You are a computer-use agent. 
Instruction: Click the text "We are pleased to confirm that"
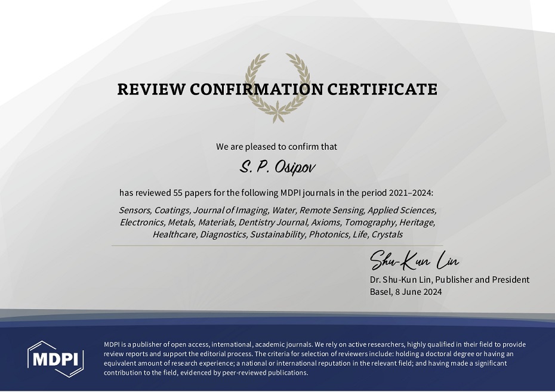tap(276, 146)
